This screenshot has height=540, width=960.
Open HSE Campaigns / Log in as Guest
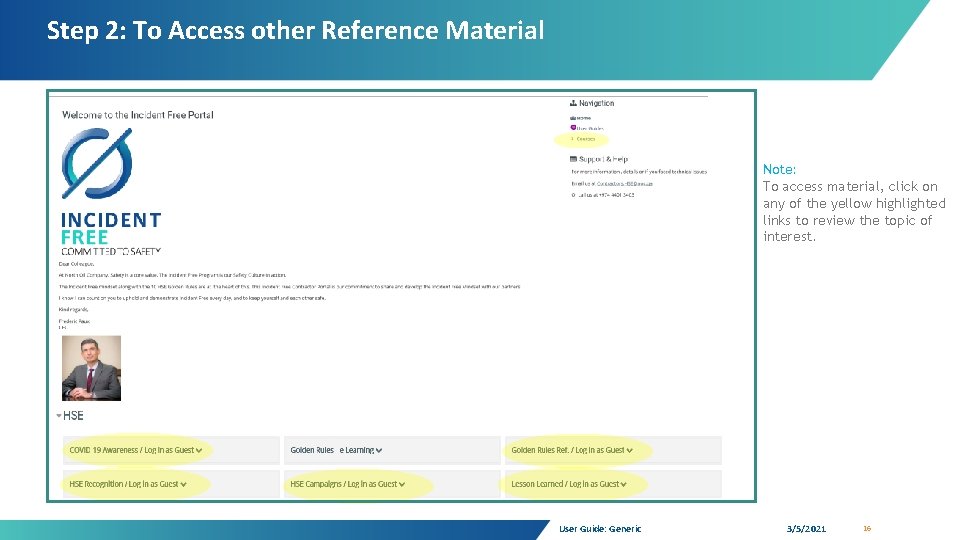pyautogui.click(x=343, y=484)
